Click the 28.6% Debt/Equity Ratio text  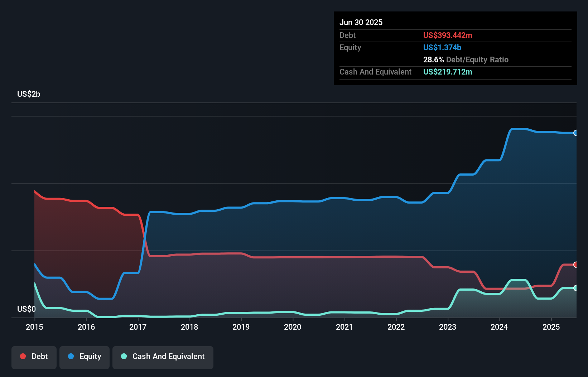coord(466,59)
